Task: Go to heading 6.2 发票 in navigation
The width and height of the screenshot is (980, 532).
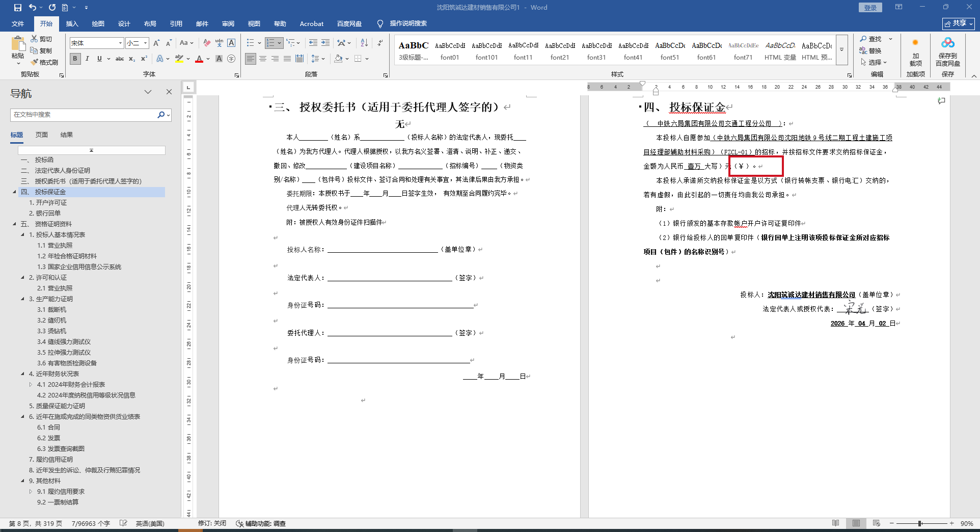Action: 49,438
